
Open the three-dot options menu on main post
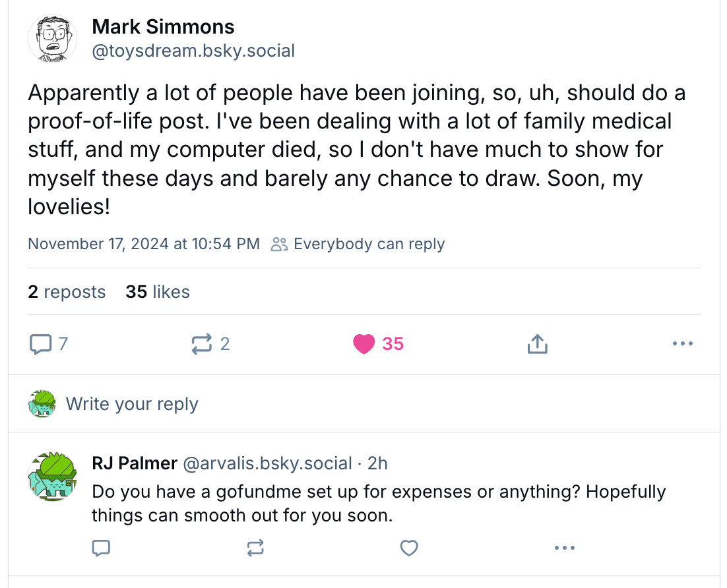[x=683, y=343]
